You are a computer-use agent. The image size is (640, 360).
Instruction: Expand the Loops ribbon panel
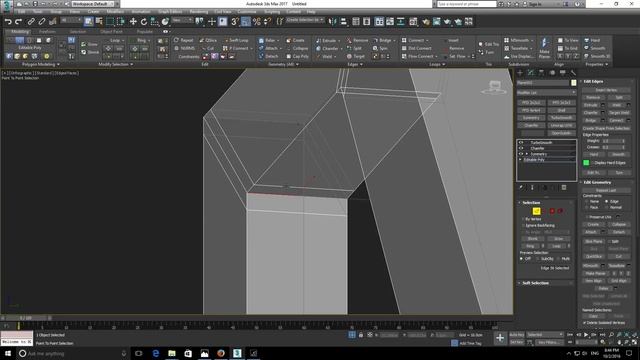point(437,64)
